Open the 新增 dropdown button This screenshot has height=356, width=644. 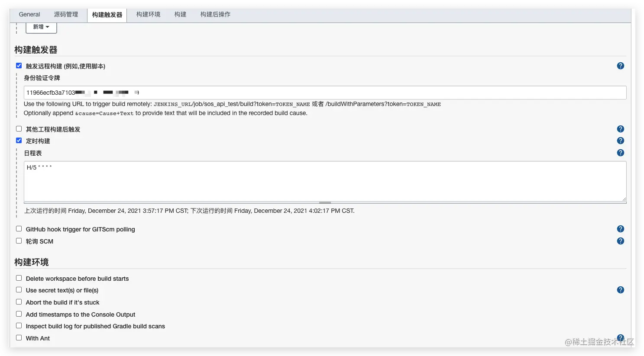pyautogui.click(x=41, y=27)
